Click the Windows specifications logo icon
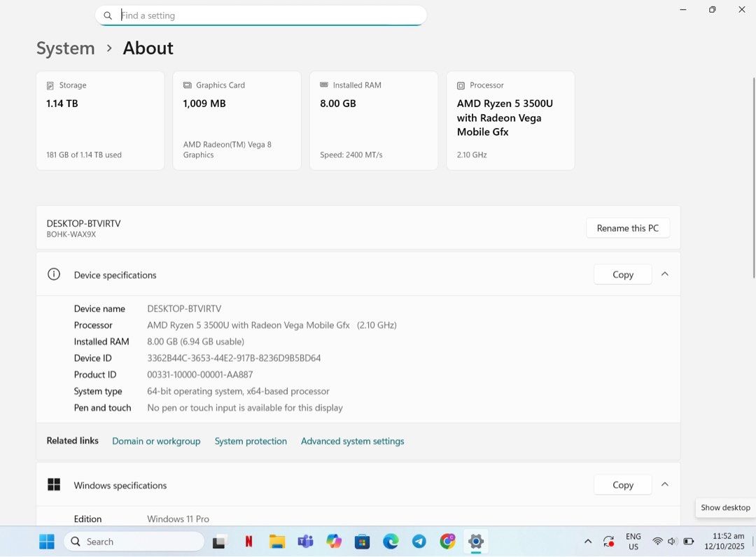This screenshot has width=756, height=557. point(54,484)
